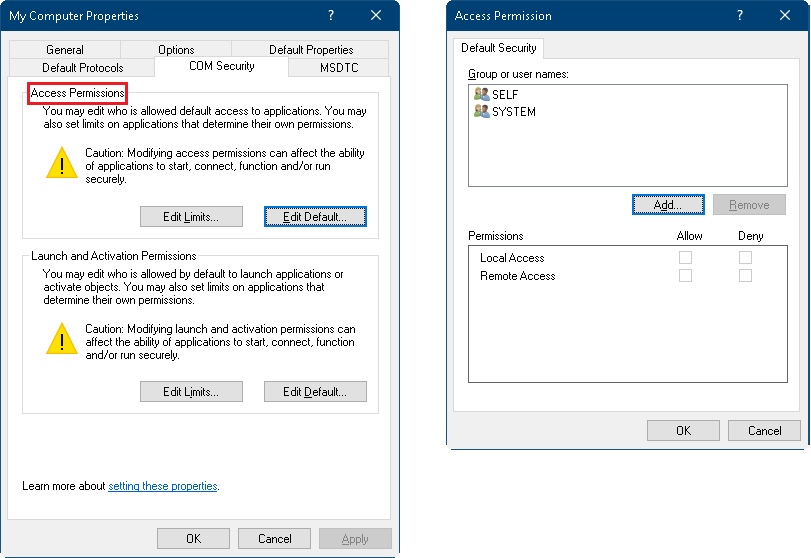Open the Default Protocols tab

point(84,68)
